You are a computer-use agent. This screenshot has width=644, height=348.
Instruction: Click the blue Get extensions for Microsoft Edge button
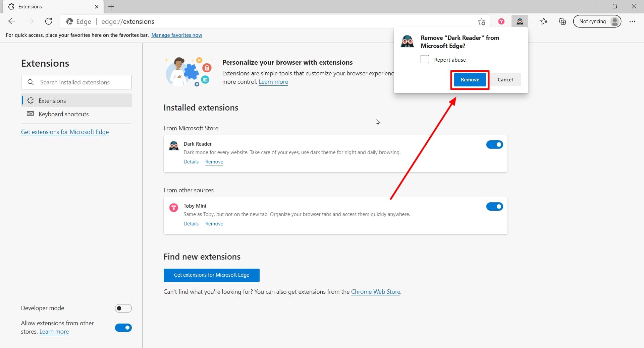[x=212, y=275]
